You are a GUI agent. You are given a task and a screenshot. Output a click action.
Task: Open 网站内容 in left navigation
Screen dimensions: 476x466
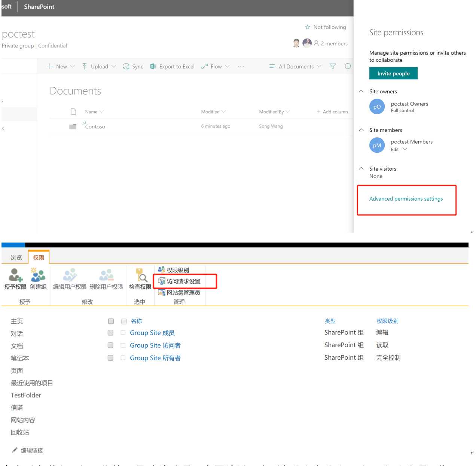point(23,420)
